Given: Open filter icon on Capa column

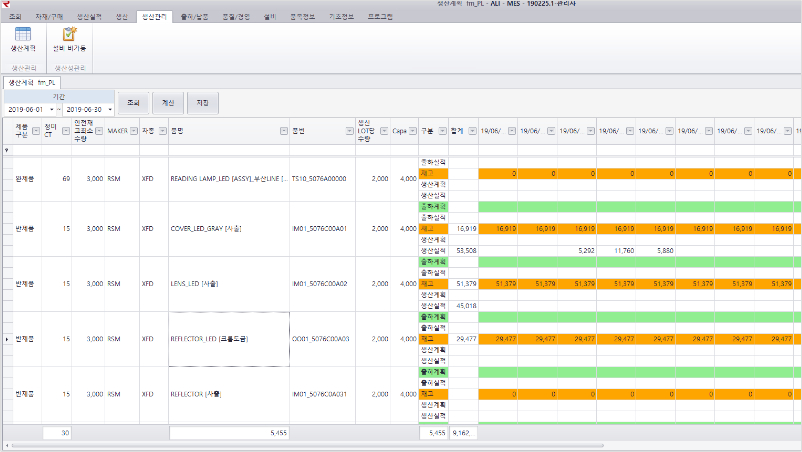Looking at the screenshot, I should pos(412,131).
